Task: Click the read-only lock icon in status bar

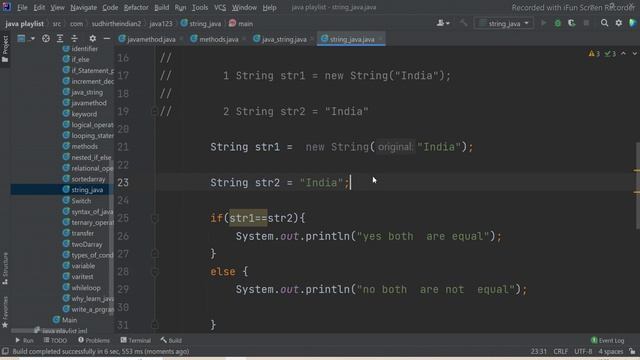Action: tap(632, 351)
